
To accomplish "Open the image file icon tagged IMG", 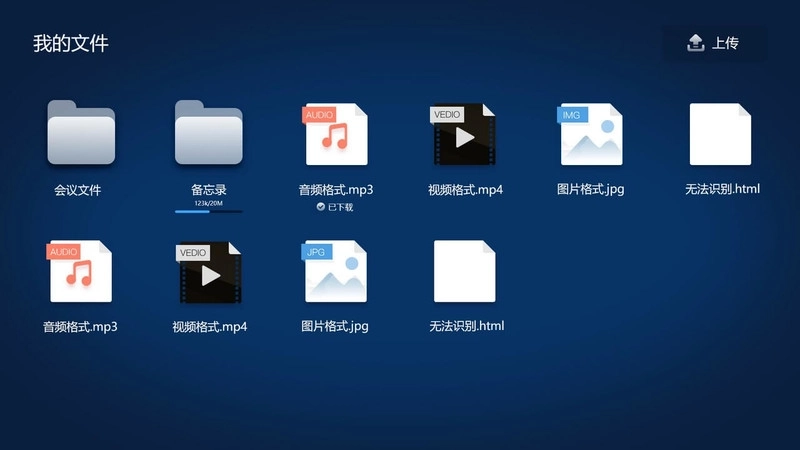I will 591,134.
